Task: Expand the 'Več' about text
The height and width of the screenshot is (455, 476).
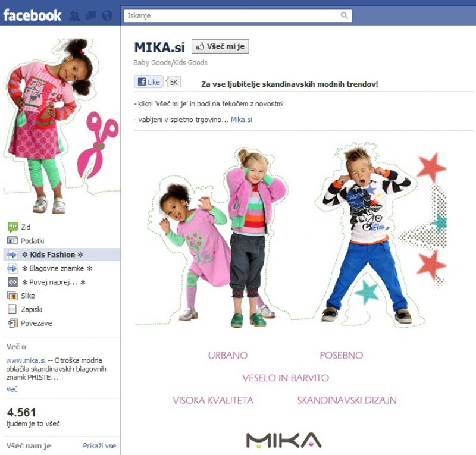Action: tap(12, 389)
